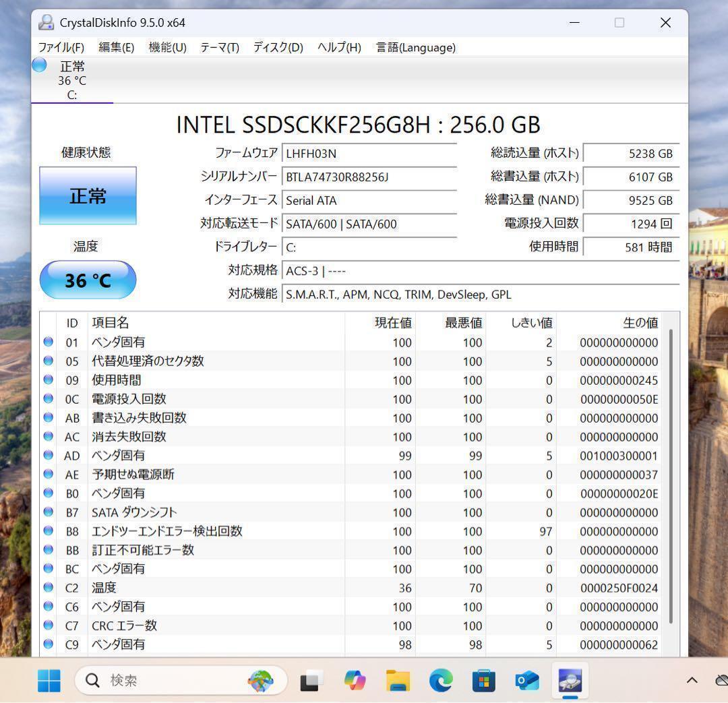Screen dimensions: 728x703
Task: Click the interface field Serial ATA
Action: click(369, 201)
